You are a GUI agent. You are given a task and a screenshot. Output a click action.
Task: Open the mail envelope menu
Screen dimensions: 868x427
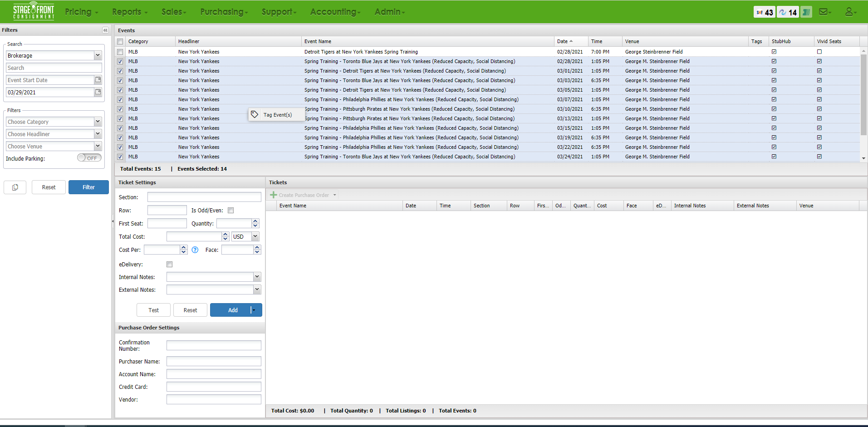pyautogui.click(x=825, y=12)
